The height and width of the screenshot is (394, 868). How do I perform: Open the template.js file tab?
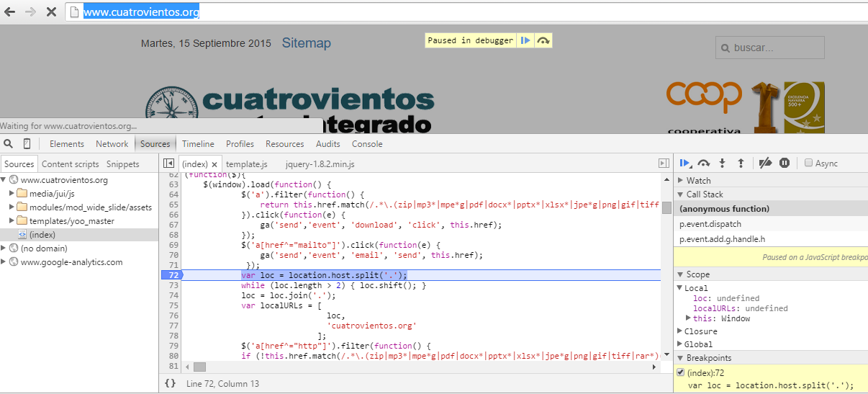point(247,164)
